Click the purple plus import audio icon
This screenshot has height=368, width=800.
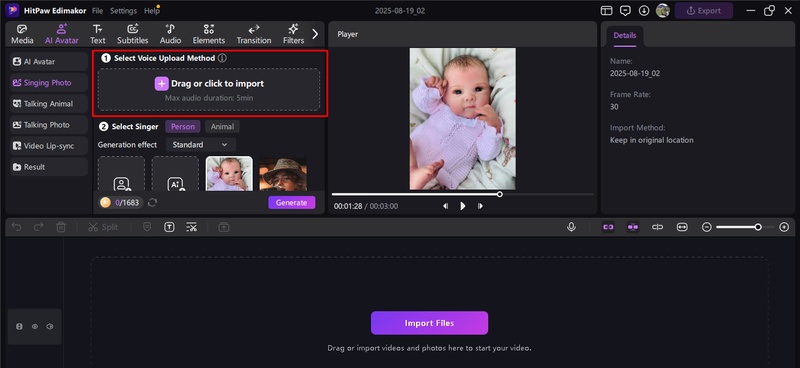(161, 84)
